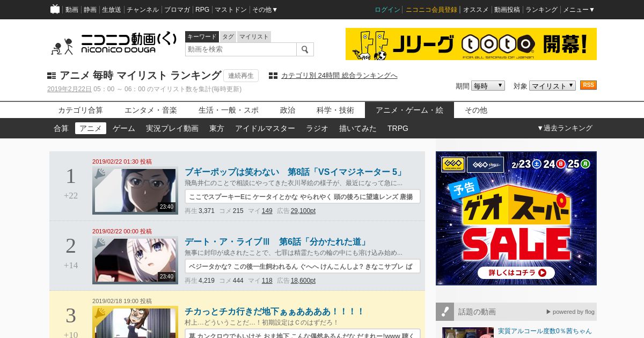Open 実質アルコール度数0%茜ちゃん link
This screenshot has height=338, width=644.
(545, 331)
